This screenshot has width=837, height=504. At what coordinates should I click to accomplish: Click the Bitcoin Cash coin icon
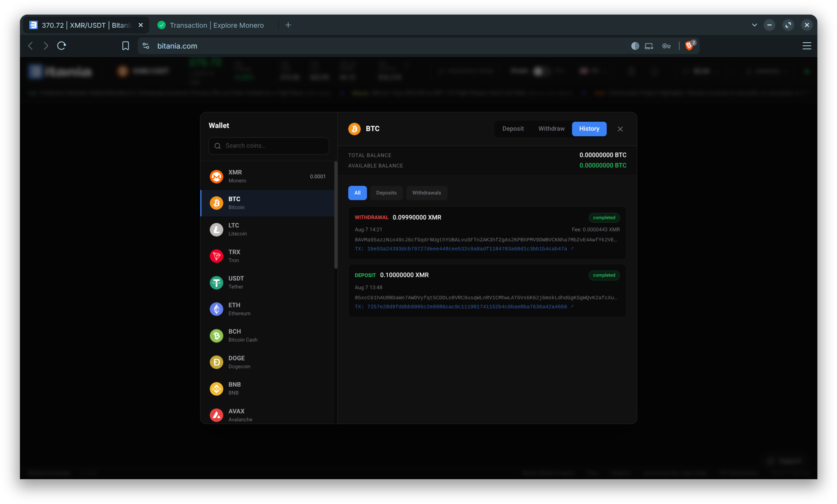click(216, 336)
